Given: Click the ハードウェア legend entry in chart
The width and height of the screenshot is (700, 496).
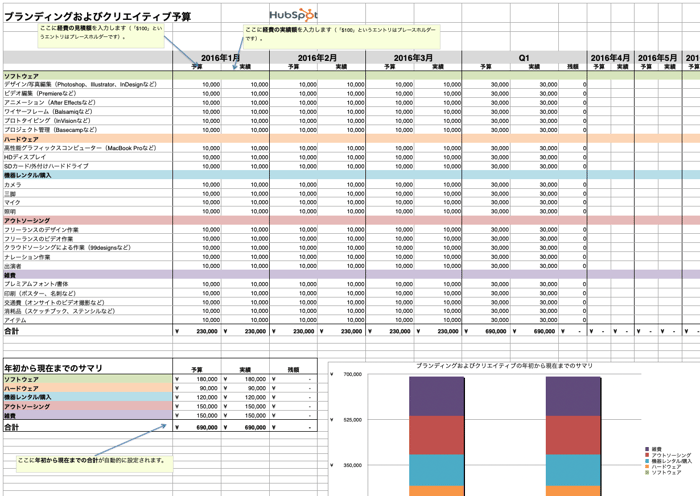Looking at the screenshot, I should click(x=663, y=467).
